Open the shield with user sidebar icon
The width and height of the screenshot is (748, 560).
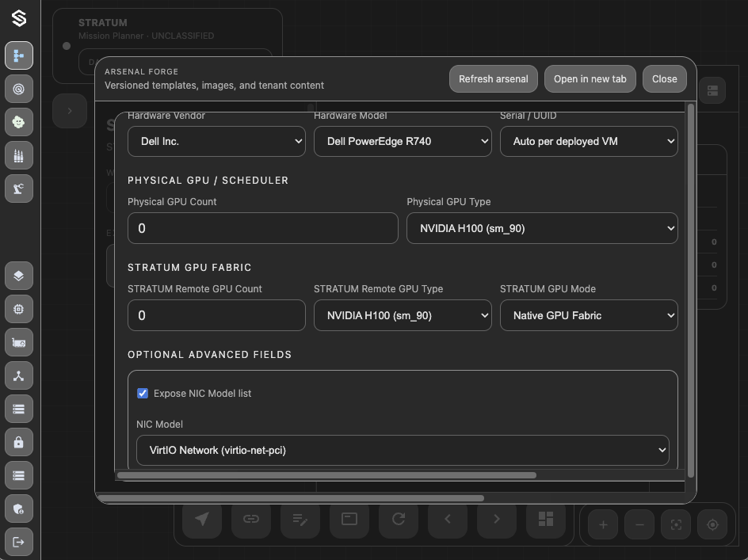click(19, 509)
